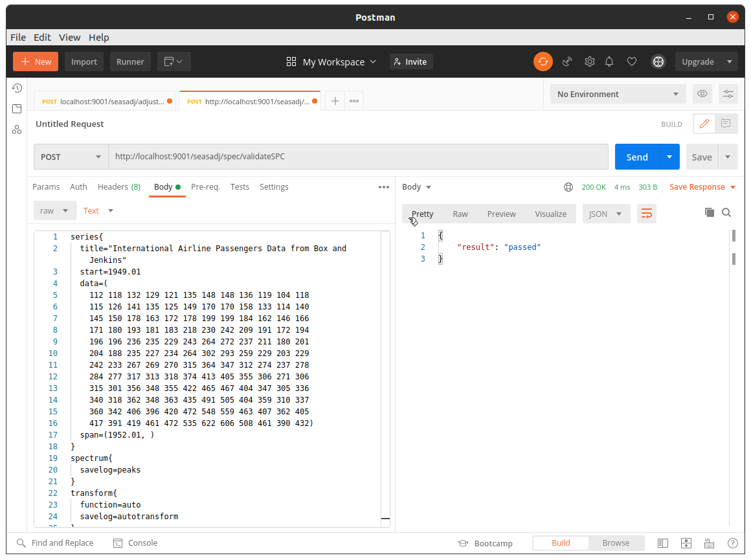Click the sync status orange icon
This screenshot has width=751, height=560.
coord(543,62)
